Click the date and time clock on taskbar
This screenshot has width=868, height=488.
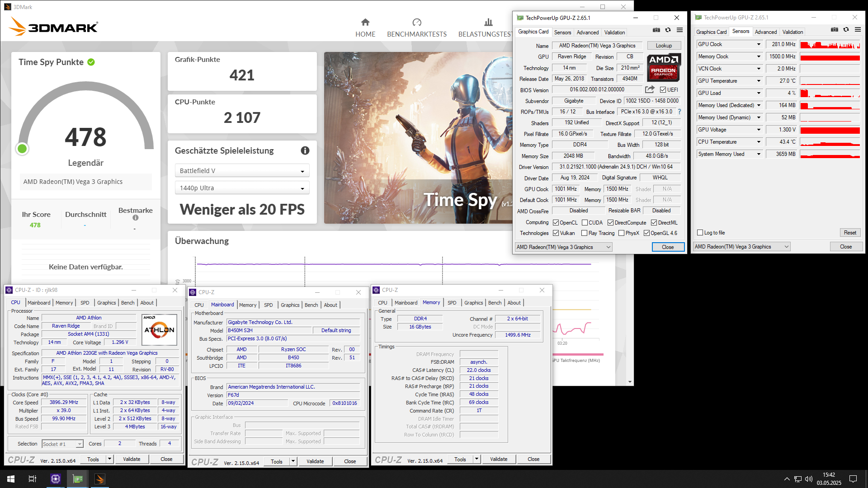coord(829,479)
